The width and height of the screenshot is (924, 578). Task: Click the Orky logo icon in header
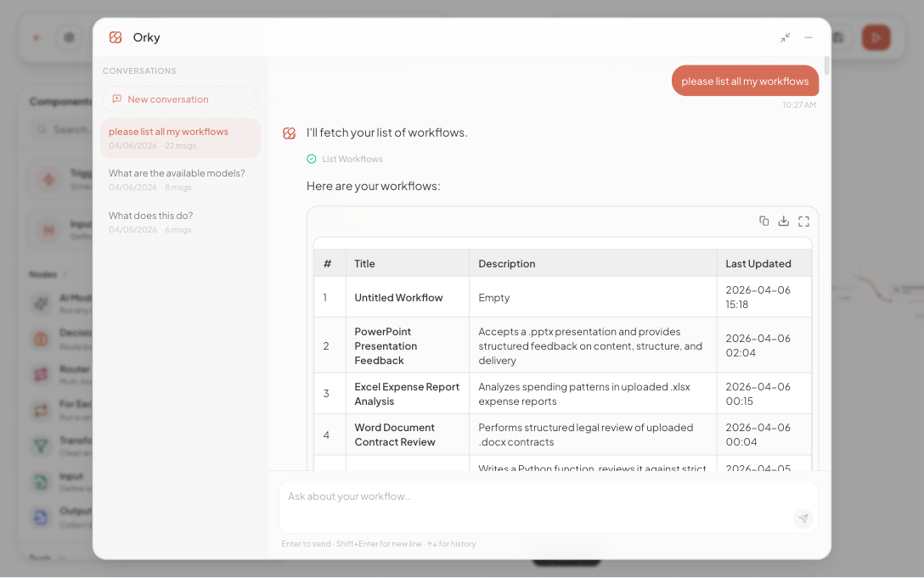click(115, 37)
